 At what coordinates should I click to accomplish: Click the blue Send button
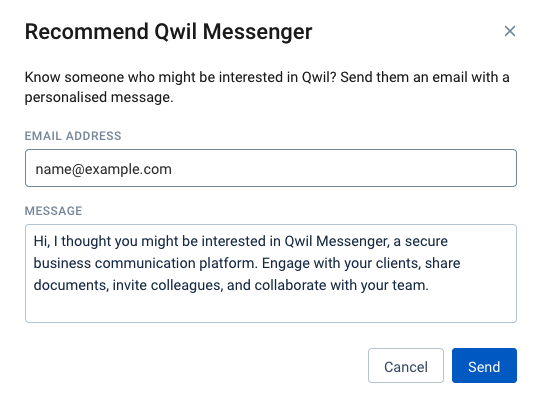click(x=484, y=365)
